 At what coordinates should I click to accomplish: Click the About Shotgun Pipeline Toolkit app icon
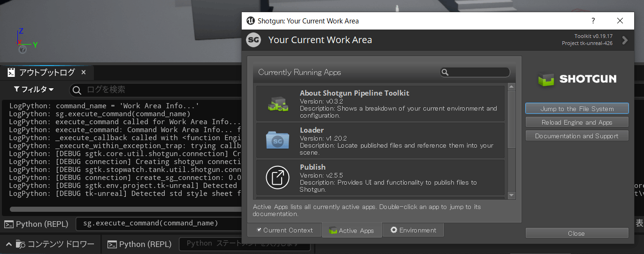(277, 103)
